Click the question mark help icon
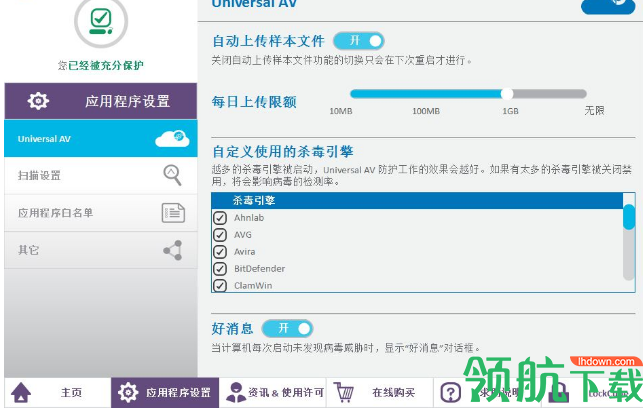The height and width of the screenshot is (409, 643). (451, 393)
